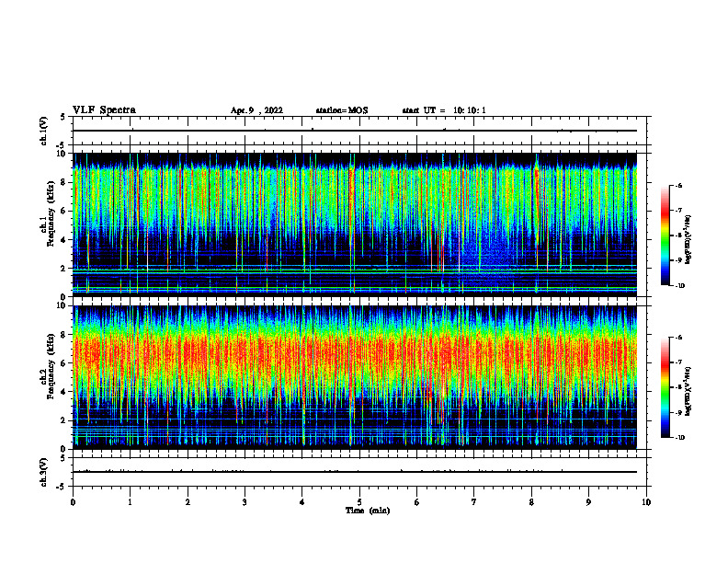Click the "Time (min)" axis title

pyautogui.click(x=368, y=511)
